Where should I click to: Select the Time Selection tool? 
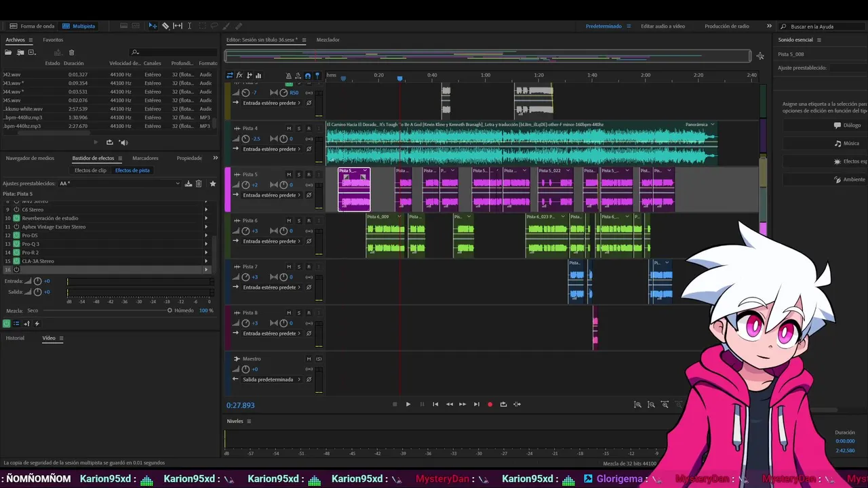[189, 26]
